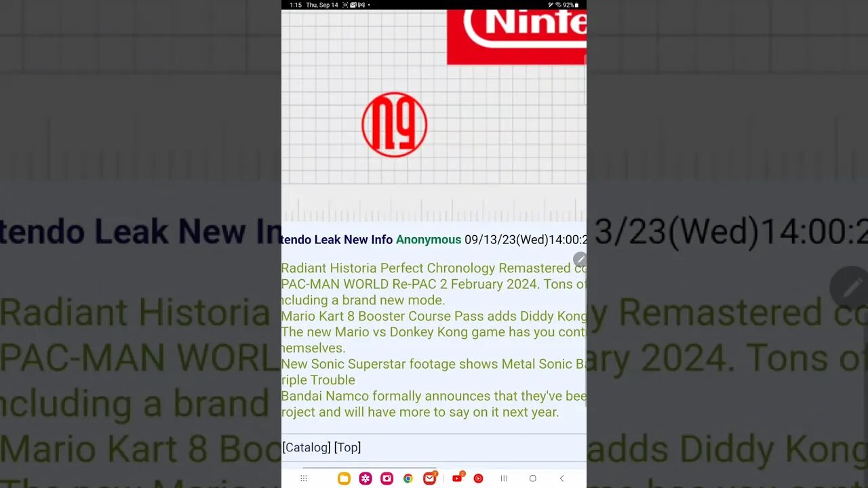Open the yellow My Files app

point(344,479)
